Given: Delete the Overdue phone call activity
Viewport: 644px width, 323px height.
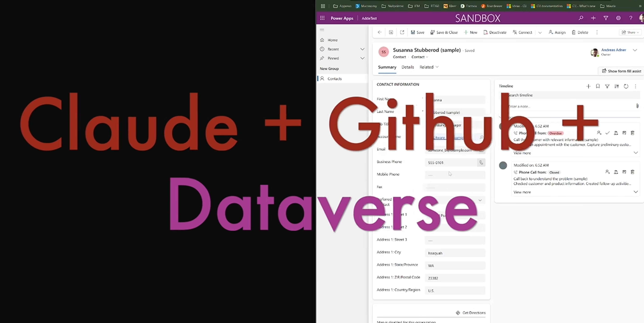Looking at the screenshot, I should [633, 133].
